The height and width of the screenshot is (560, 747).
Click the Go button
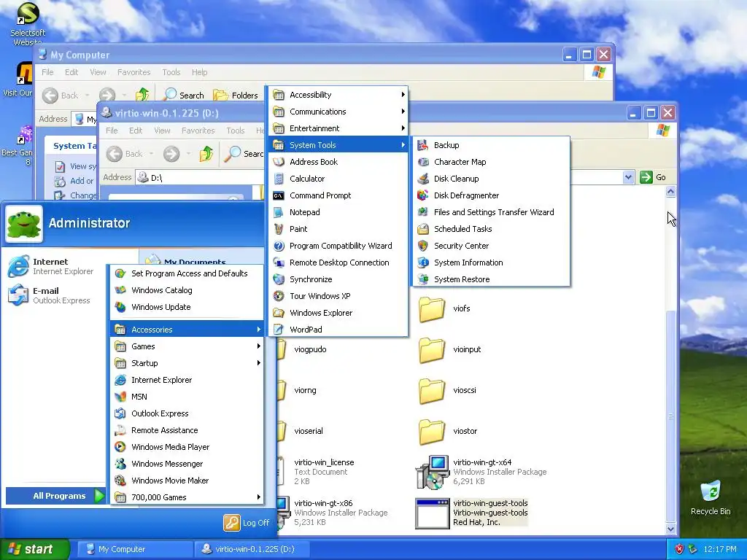(653, 177)
